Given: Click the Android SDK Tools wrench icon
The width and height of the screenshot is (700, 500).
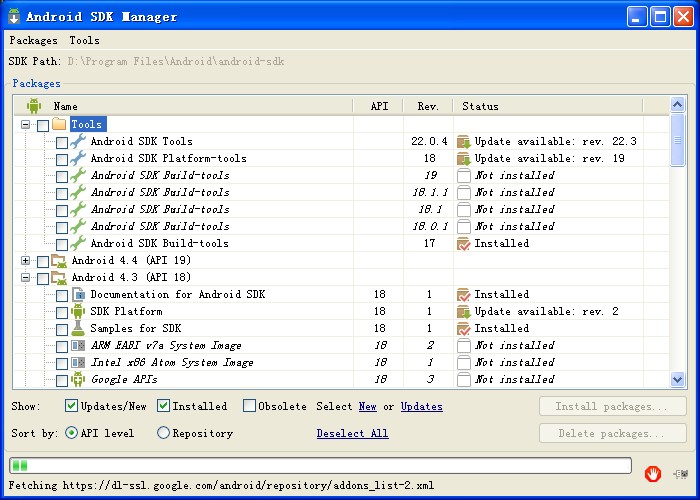Looking at the screenshot, I should coord(78,141).
